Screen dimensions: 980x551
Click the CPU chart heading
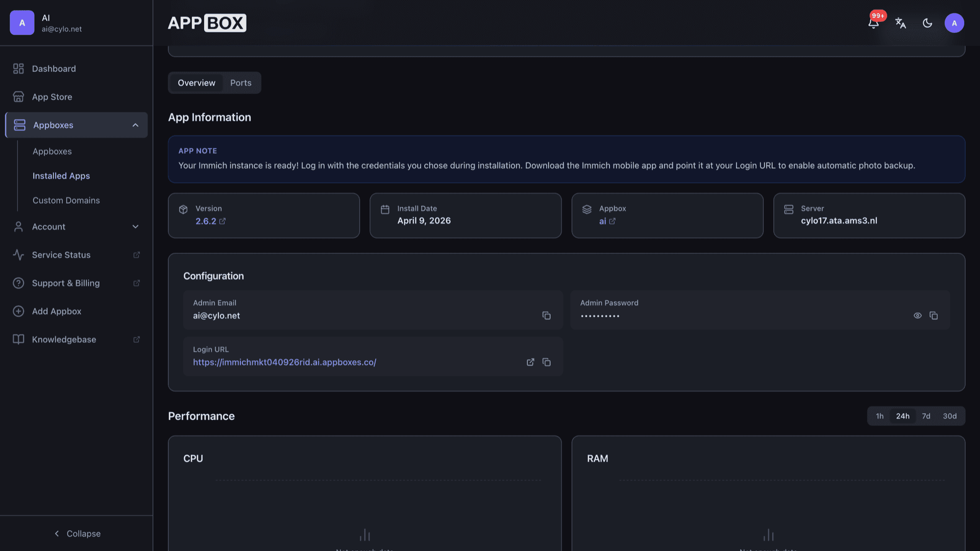pyautogui.click(x=193, y=459)
